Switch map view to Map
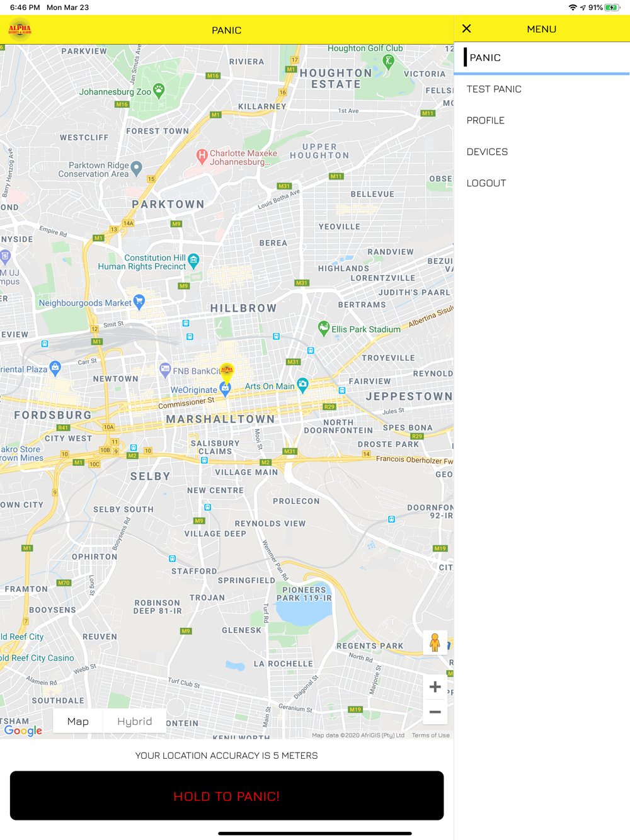Image resolution: width=630 pixels, height=840 pixels. 78,721
